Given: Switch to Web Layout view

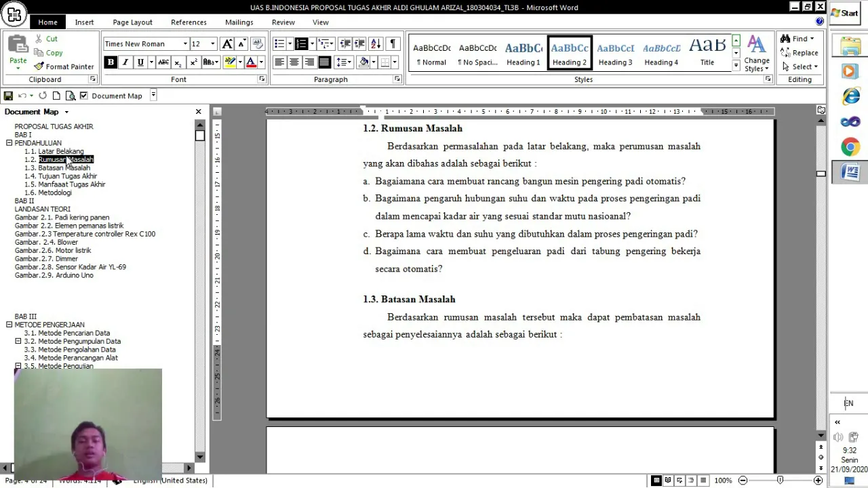Looking at the screenshot, I should (679, 481).
